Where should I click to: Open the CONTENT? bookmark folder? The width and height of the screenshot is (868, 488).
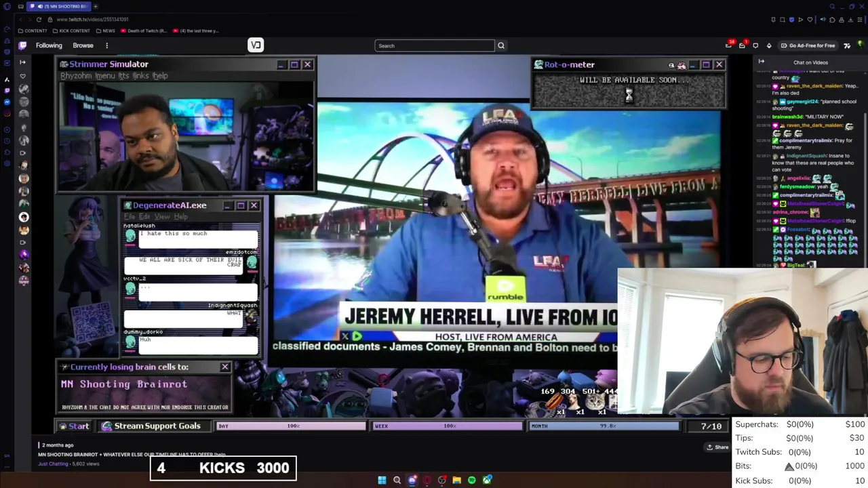(33, 30)
